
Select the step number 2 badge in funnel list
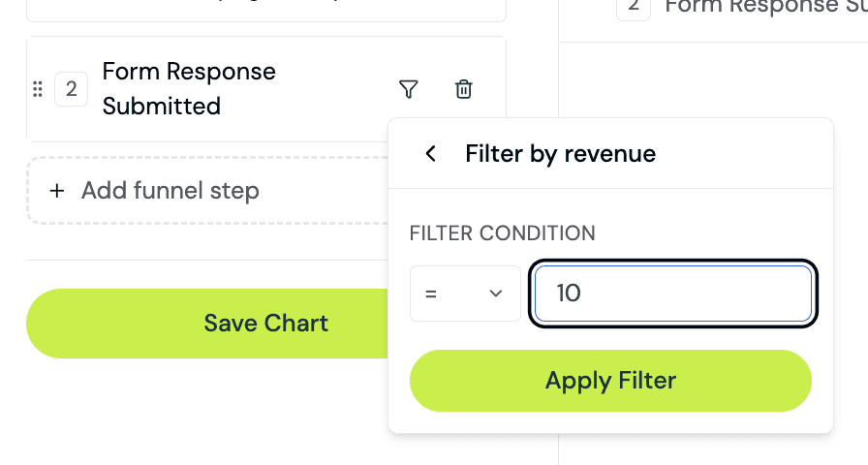[71, 89]
